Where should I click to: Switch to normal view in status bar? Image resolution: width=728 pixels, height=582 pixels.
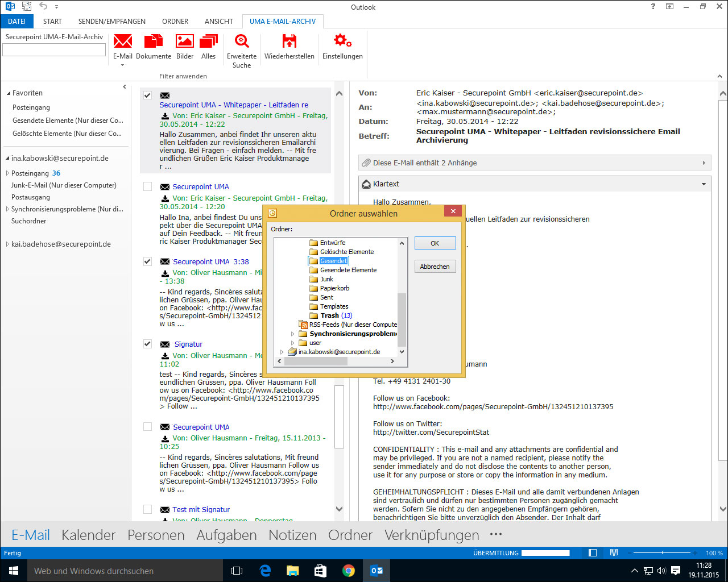tap(593, 553)
